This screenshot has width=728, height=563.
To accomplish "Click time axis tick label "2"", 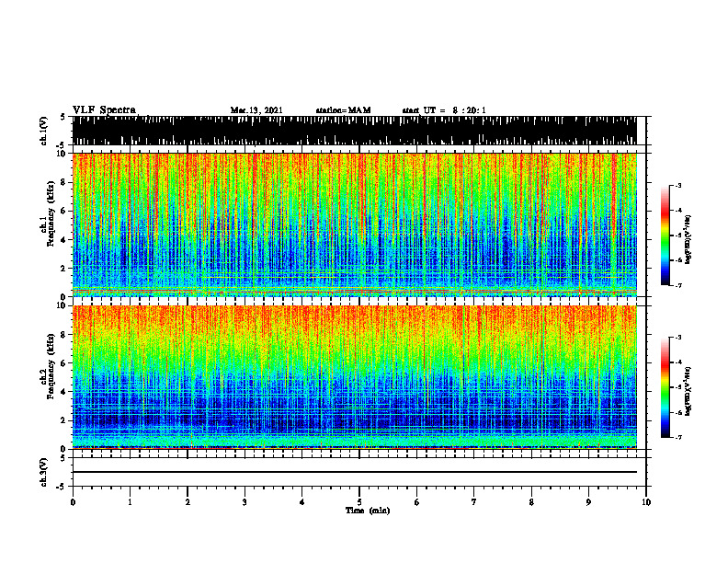I will (188, 502).
